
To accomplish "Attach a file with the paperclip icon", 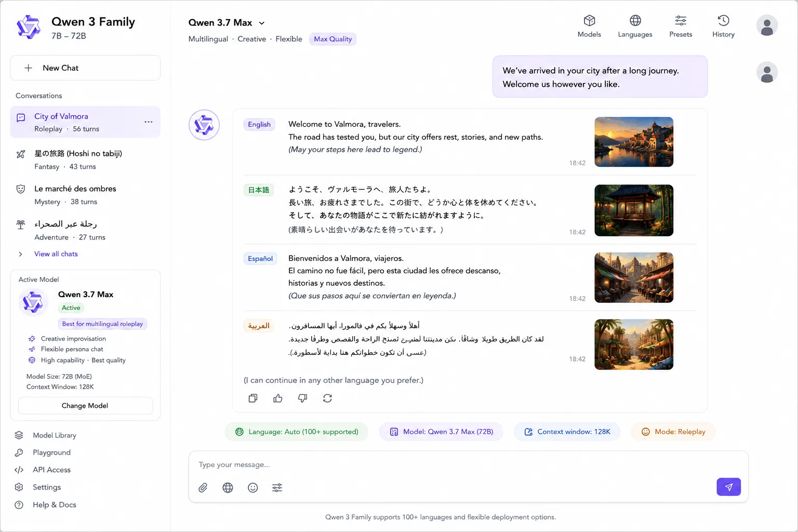I will [x=203, y=488].
